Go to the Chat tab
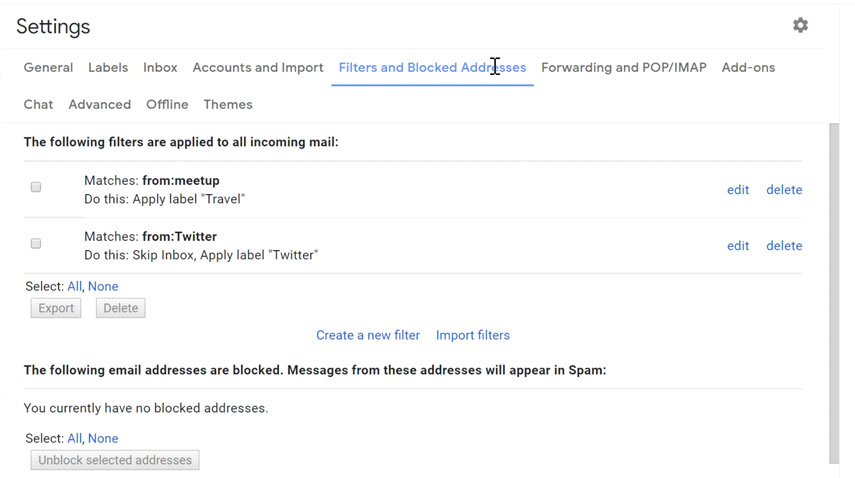 click(38, 105)
